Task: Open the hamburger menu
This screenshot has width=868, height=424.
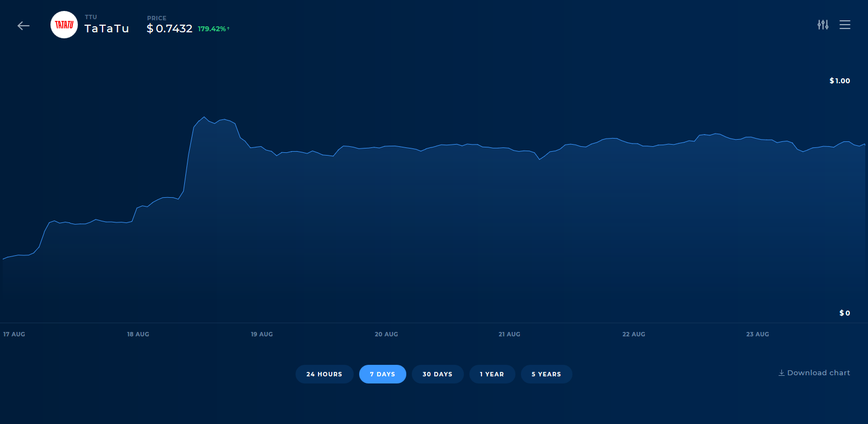Action: (845, 25)
